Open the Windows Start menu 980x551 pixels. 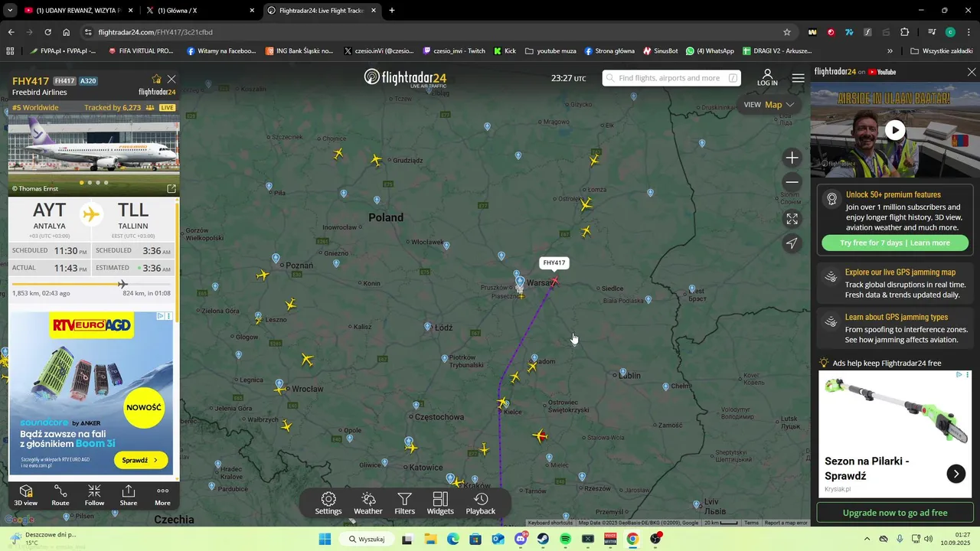tap(325, 539)
